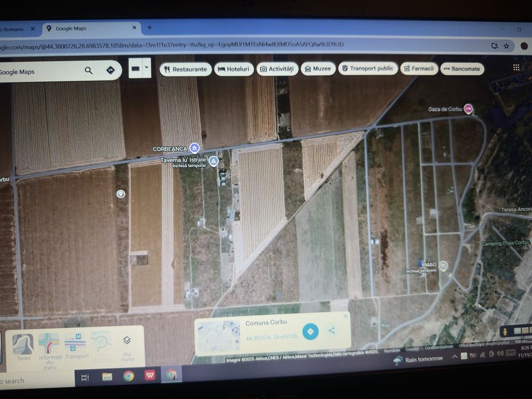Image resolution: width=532 pixels, height=399 pixels.
Task: Open the first Chrome taskbar icon
Action: [x=129, y=376]
